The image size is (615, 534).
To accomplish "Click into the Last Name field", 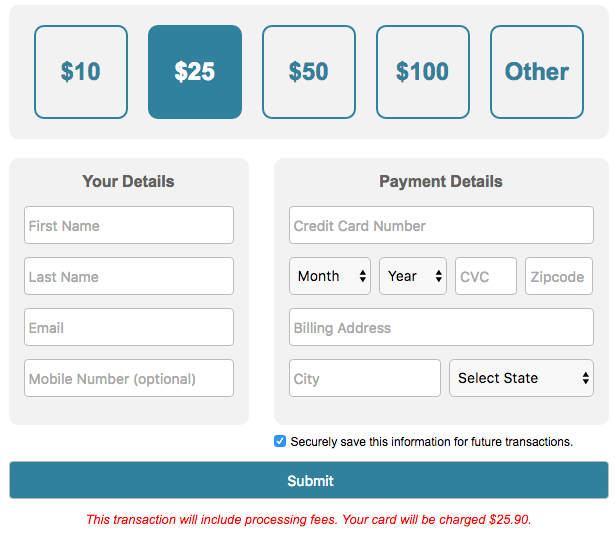I will [129, 276].
